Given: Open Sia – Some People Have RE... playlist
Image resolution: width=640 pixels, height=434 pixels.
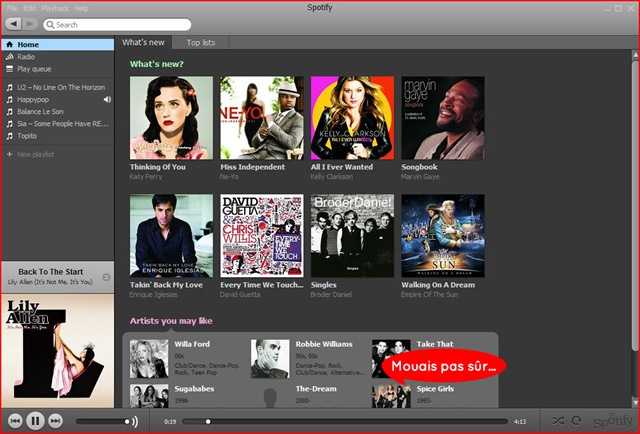Looking at the screenshot, I should pos(58,124).
